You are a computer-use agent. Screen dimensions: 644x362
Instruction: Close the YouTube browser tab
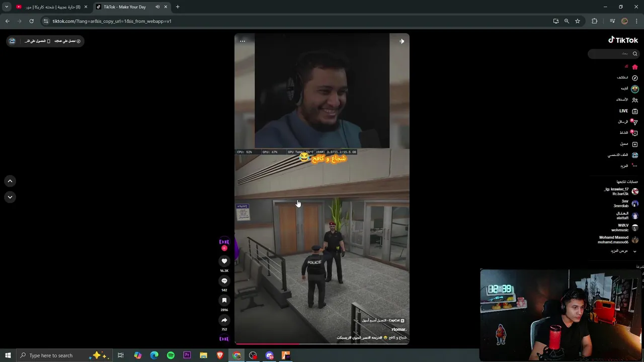click(x=86, y=7)
